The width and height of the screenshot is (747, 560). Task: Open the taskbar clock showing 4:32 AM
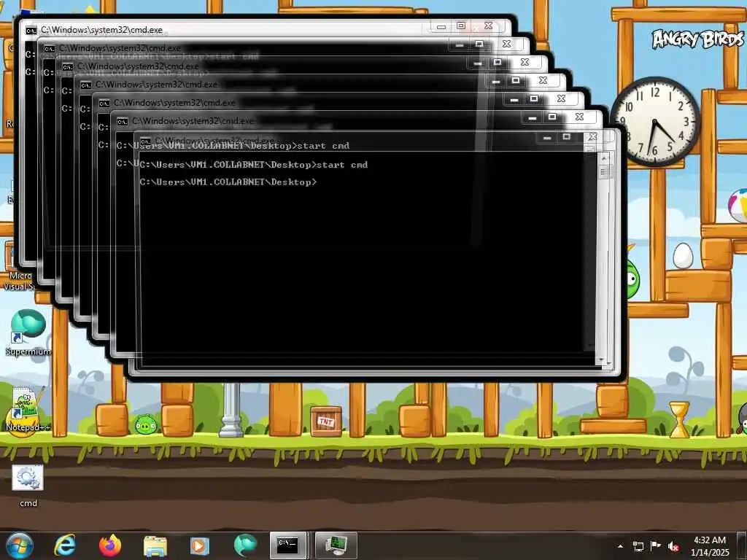[710, 546]
